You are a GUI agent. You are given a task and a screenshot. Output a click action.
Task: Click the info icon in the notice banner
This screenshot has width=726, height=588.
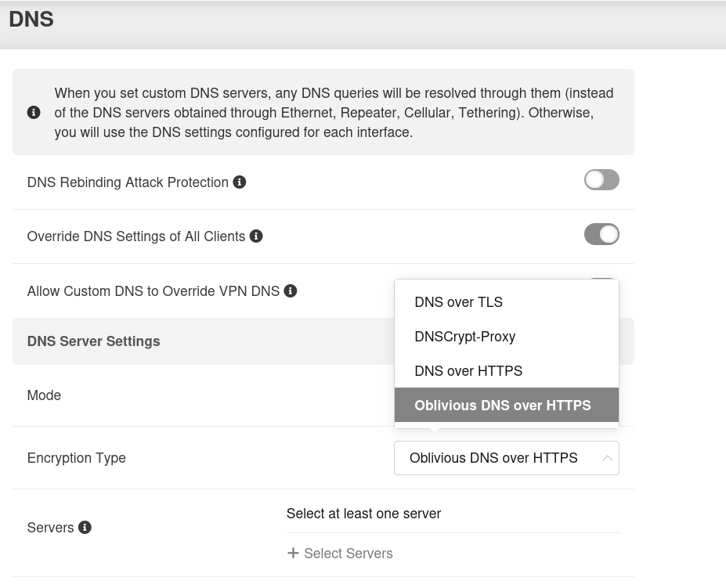[34, 113]
